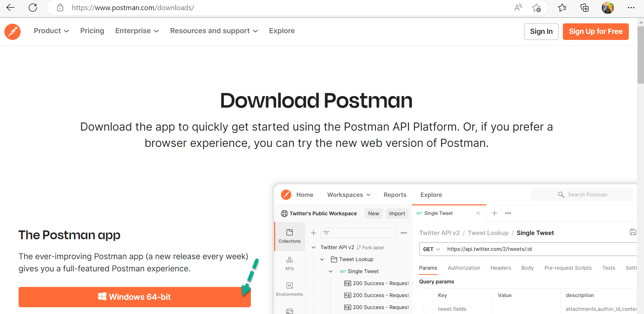Click the Postman logo beside Home in the app preview
The height and width of the screenshot is (314, 644).
[286, 195]
